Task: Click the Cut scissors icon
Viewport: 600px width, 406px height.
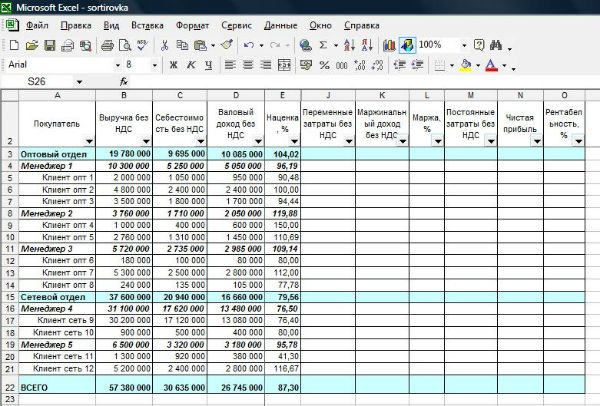Action: tap(166, 45)
